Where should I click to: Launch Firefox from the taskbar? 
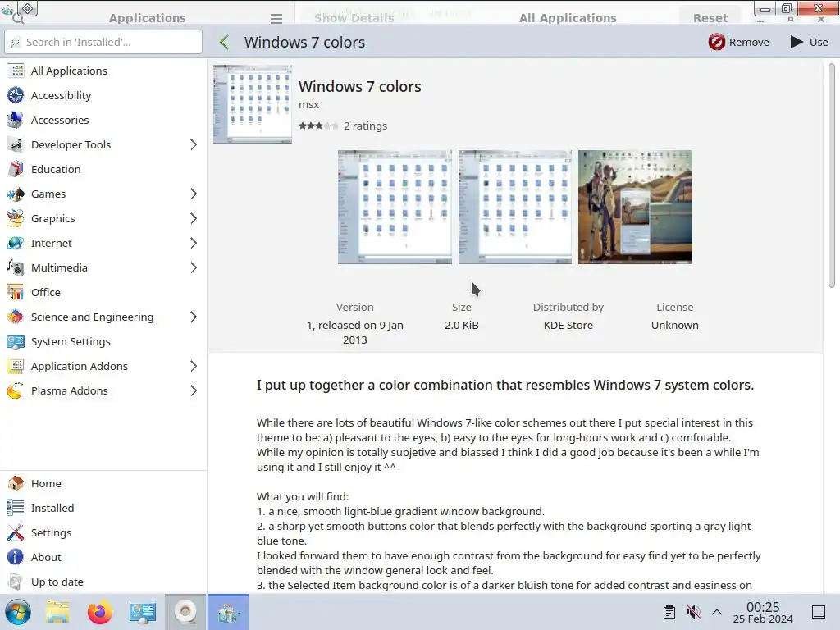(x=99, y=612)
